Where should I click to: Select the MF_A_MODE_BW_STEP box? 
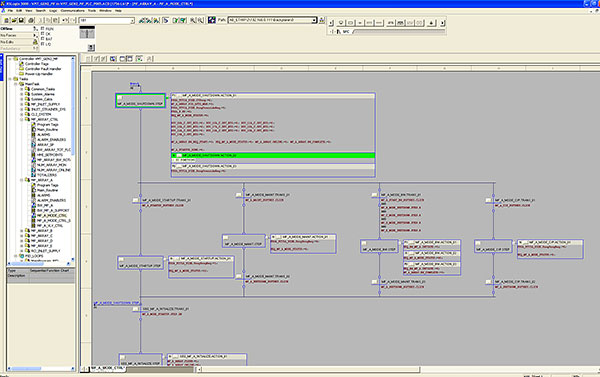click(379, 246)
